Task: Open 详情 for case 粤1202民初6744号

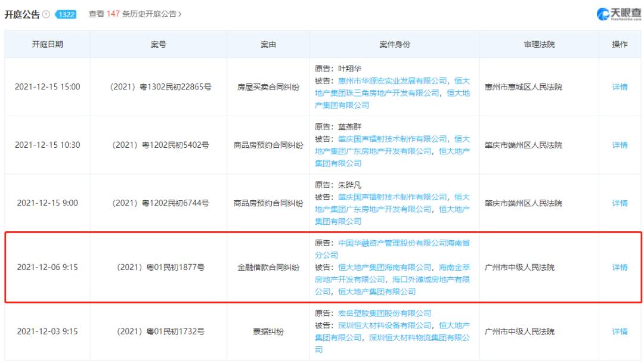Action: (x=620, y=203)
